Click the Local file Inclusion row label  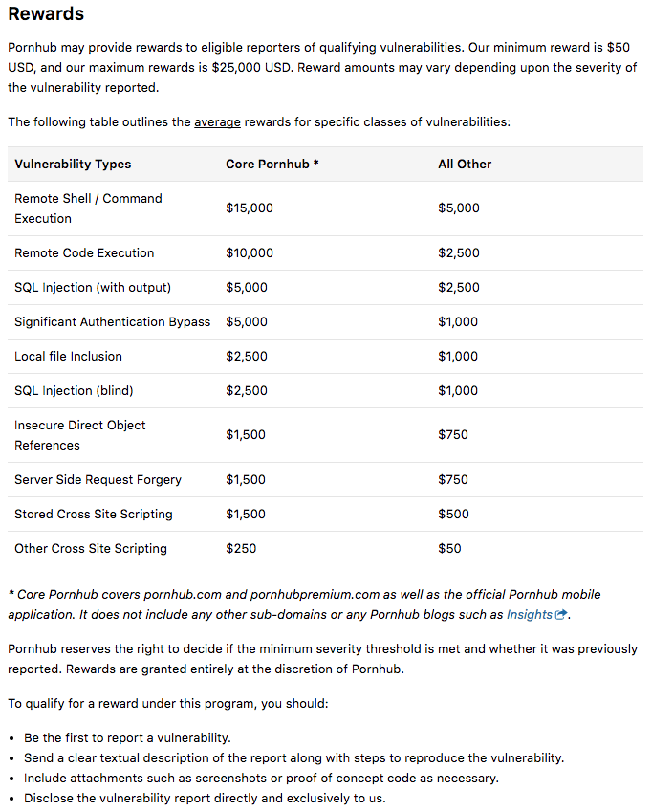tap(68, 357)
